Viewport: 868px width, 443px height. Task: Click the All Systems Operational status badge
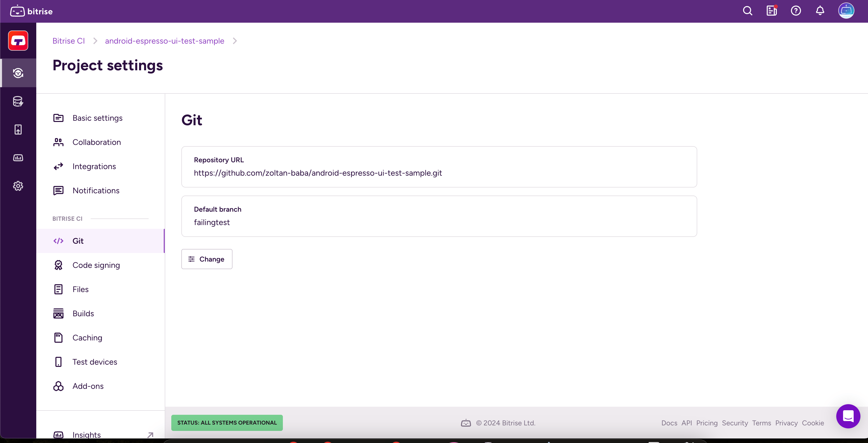pyautogui.click(x=227, y=422)
